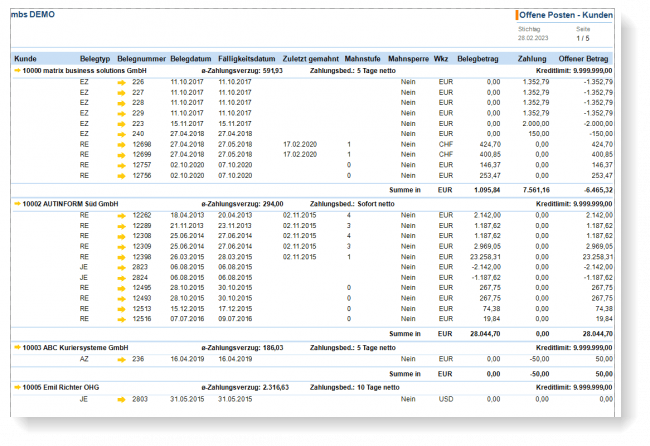Open document 2803 via its arrow icon
650x446 pixels.
[123, 398]
